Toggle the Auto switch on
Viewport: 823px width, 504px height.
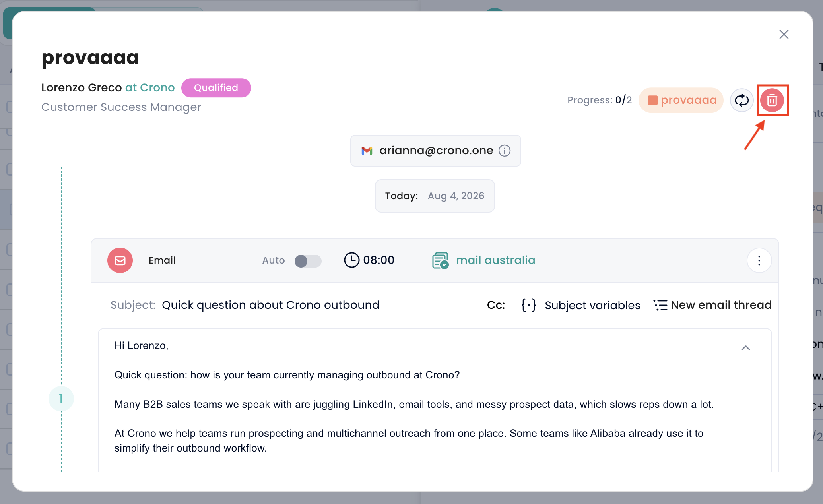click(308, 261)
